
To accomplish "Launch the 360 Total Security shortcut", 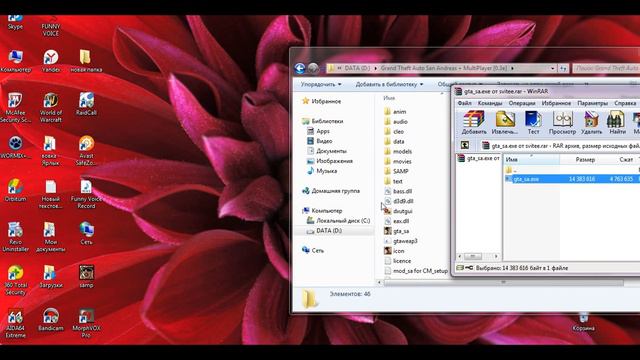I will pyautogui.click(x=16, y=281).
